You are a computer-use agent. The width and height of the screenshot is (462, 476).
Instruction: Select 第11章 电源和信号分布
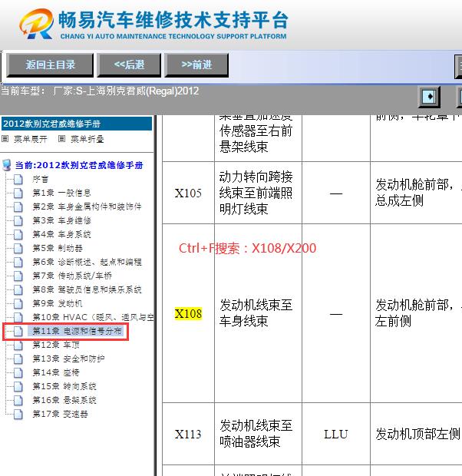[77, 331]
